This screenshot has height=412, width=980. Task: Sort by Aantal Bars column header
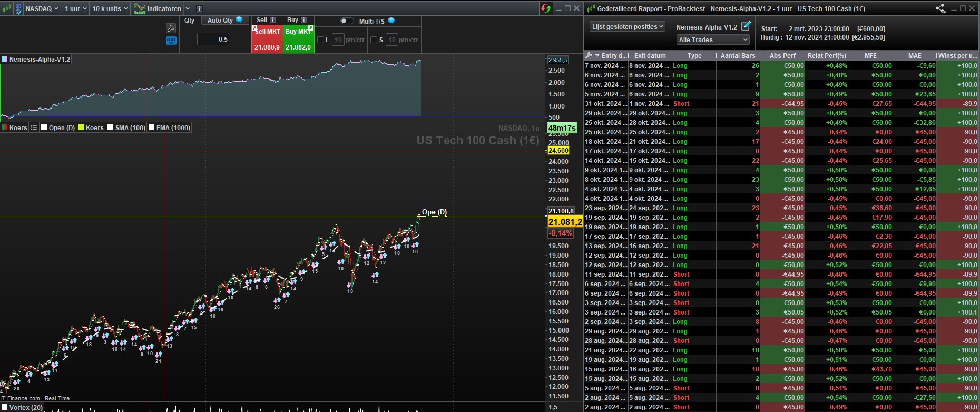click(738, 55)
